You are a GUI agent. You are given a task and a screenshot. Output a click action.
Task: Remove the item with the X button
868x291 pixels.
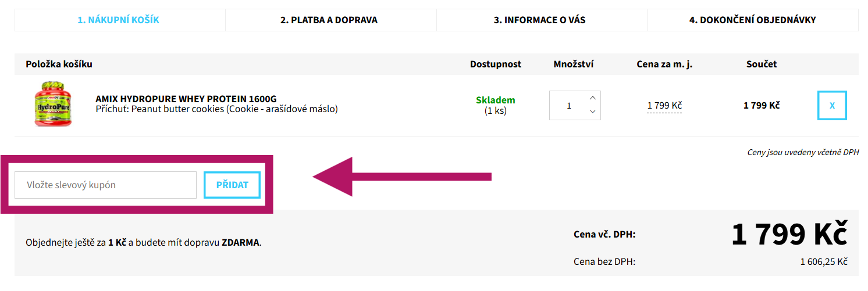pos(832,106)
